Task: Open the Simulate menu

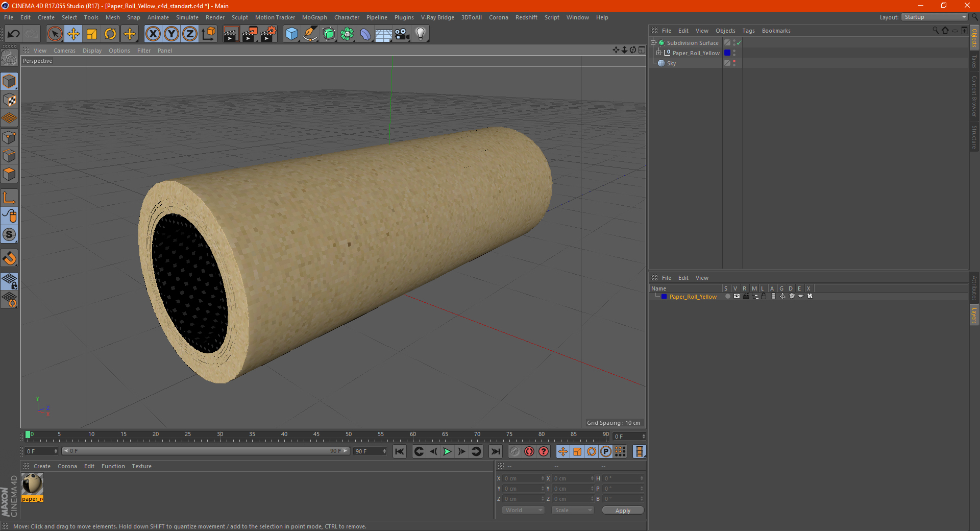Action: pyautogui.click(x=187, y=17)
